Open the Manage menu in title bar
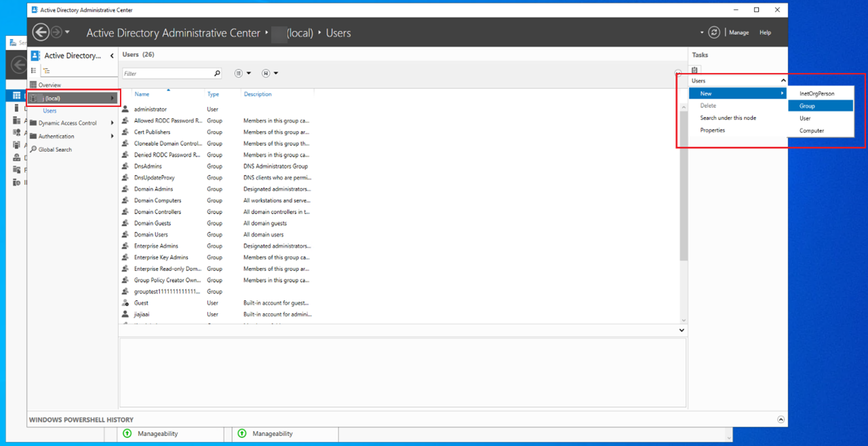868x446 pixels. point(738,32)
